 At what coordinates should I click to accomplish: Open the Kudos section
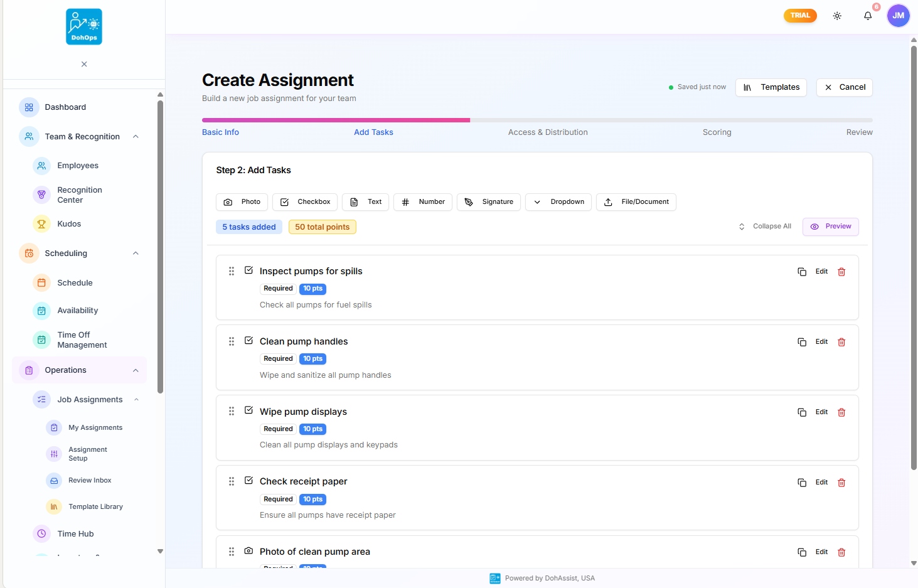point(68,223)
